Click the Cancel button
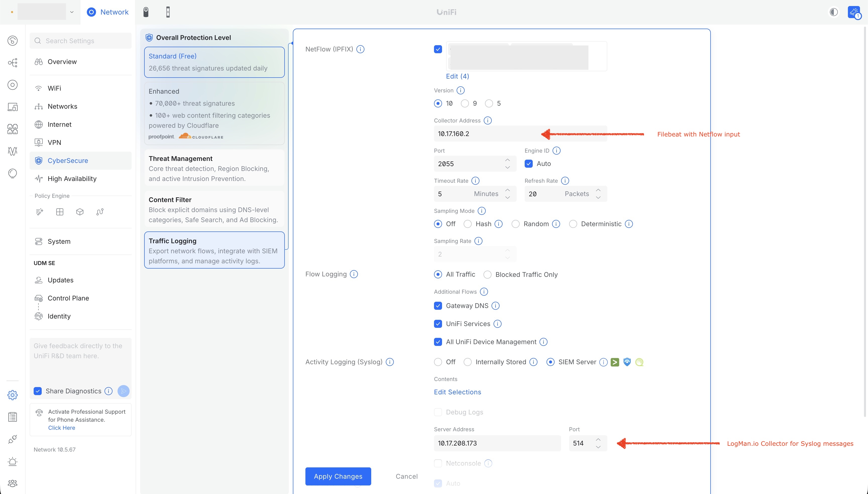The image size is (868, 494). tap(407, 476)
